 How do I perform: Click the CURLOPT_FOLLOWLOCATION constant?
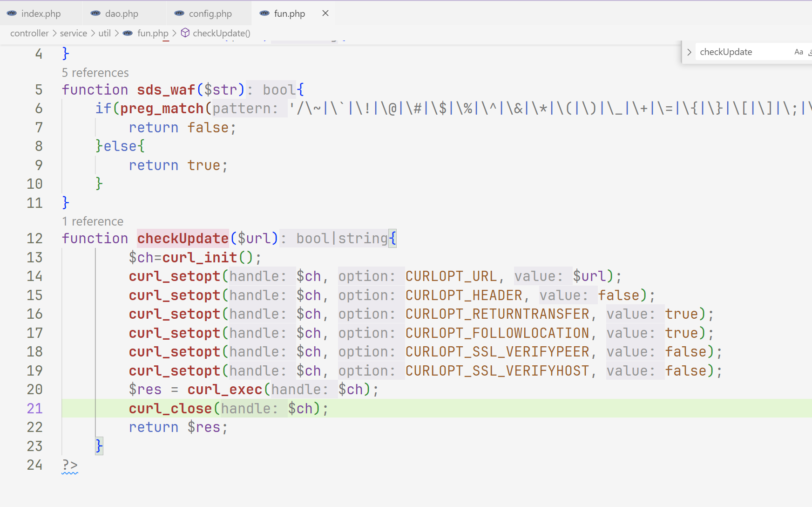click(x=497, y=333)
